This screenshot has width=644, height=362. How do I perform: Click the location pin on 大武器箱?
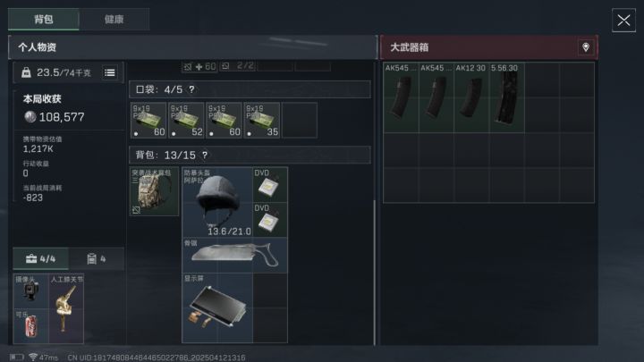tap(586, 47)
